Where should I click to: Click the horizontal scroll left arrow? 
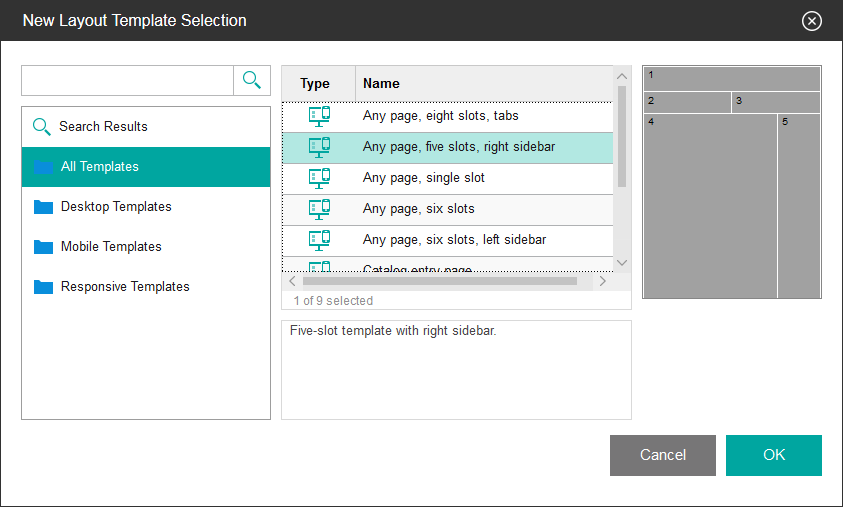(292, 282)
